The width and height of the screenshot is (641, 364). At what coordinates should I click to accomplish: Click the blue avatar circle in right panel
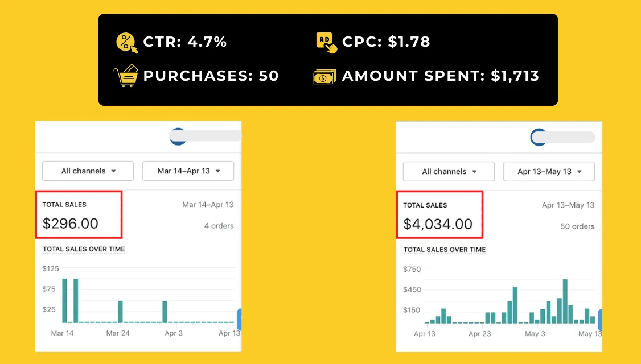point(539,137)
